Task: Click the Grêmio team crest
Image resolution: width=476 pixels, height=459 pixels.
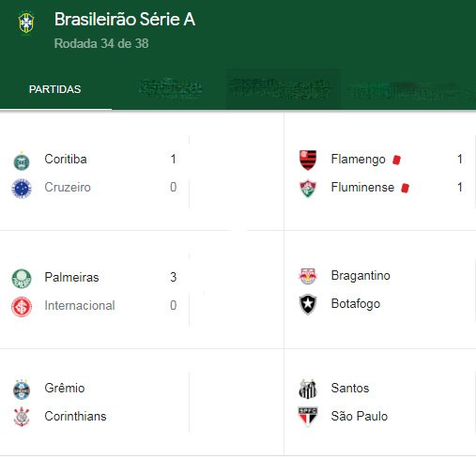Action: tap(22, 390)
